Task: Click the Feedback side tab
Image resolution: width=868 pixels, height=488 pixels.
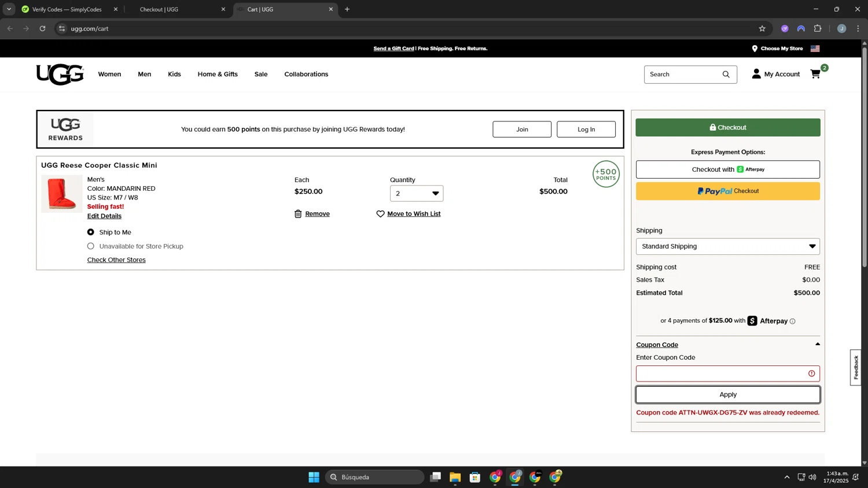Action: (x=856, y=368)
